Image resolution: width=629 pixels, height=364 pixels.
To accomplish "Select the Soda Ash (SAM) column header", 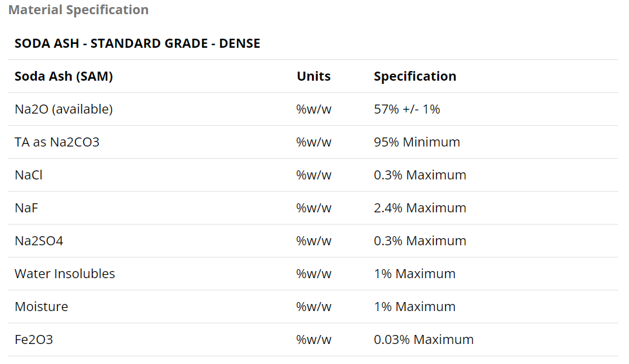I will (64, 76).
